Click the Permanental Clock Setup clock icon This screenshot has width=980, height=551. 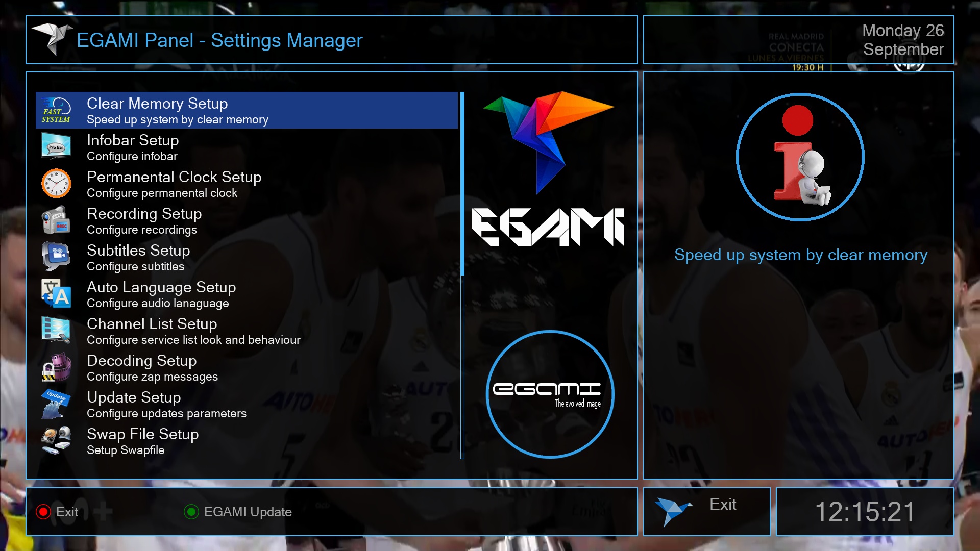click(56, 184)
